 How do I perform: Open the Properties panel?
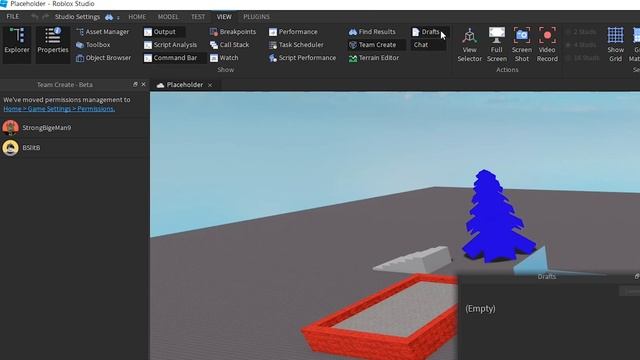[x=53, y=44]
